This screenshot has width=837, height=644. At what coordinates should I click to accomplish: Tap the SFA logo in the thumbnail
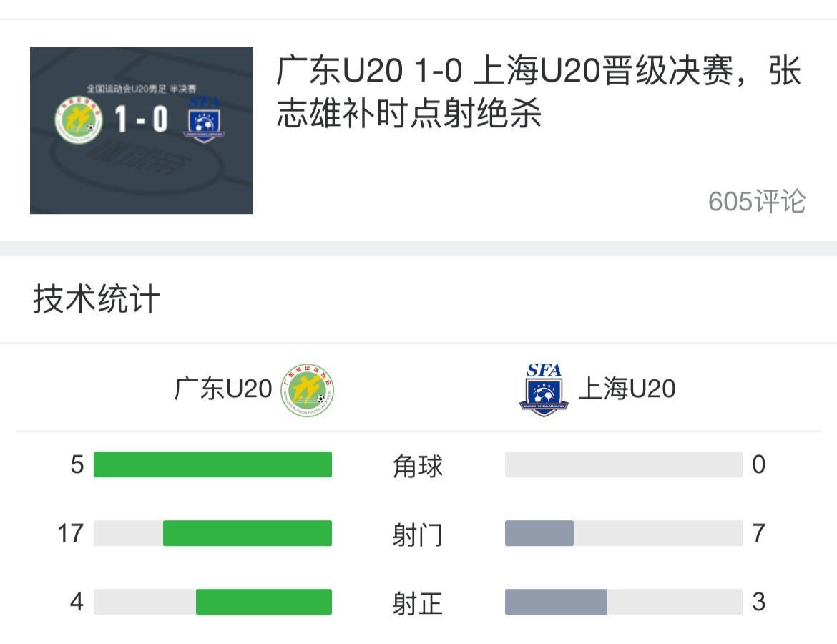coord(204,120)
